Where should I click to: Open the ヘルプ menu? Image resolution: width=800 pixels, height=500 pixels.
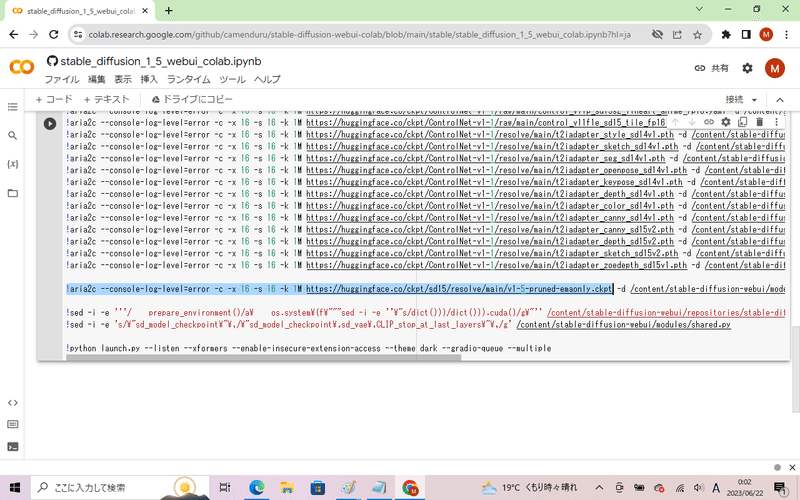[x=267, y=80]
